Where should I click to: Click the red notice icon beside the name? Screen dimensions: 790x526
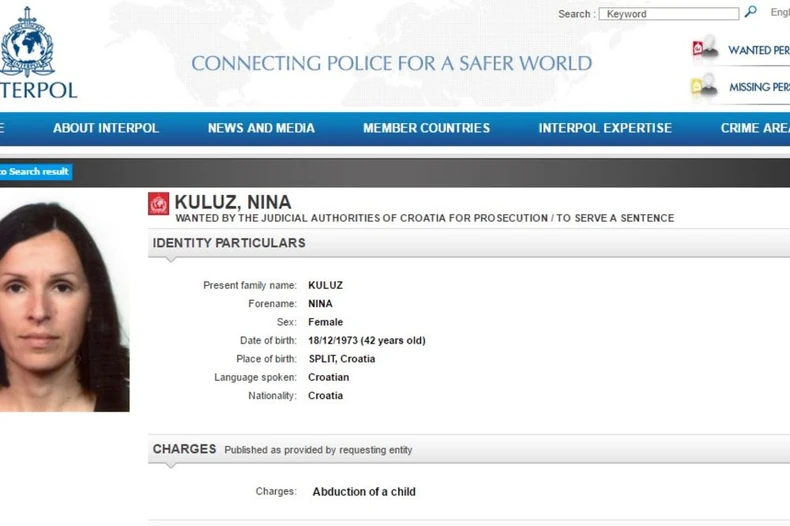[x=159, y=204]
